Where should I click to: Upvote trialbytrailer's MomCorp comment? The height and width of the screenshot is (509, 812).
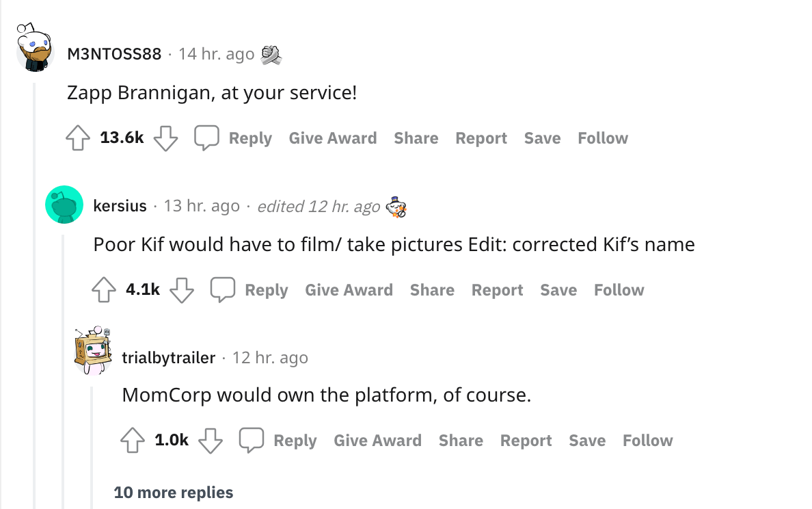point(133,441)
